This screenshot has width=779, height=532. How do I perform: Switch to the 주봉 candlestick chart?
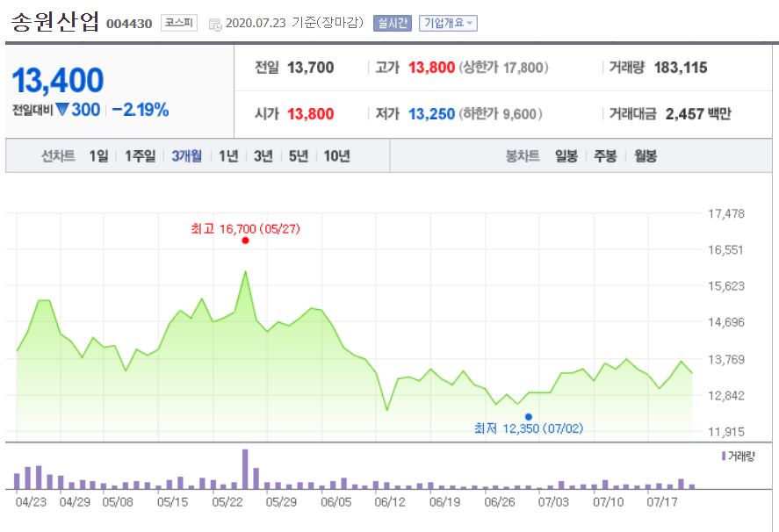(605, 156)
